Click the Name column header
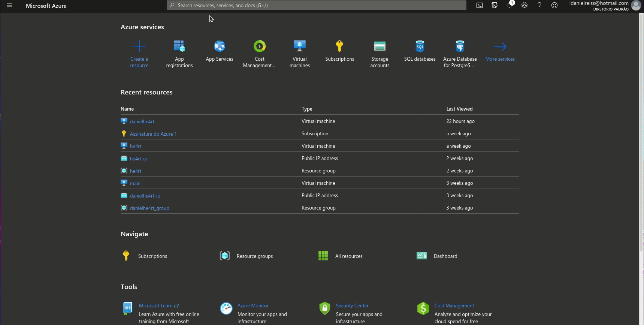Screen dimensions: 644x325 click(127, 109)
